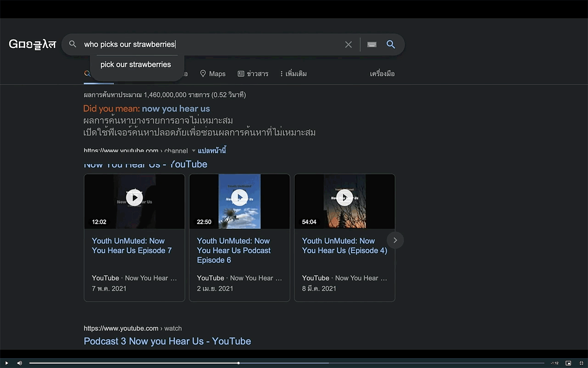The height and width of the screenshot is (368, 588).
Task: Click the Maps navigation icon
Action: pos(203,74)
